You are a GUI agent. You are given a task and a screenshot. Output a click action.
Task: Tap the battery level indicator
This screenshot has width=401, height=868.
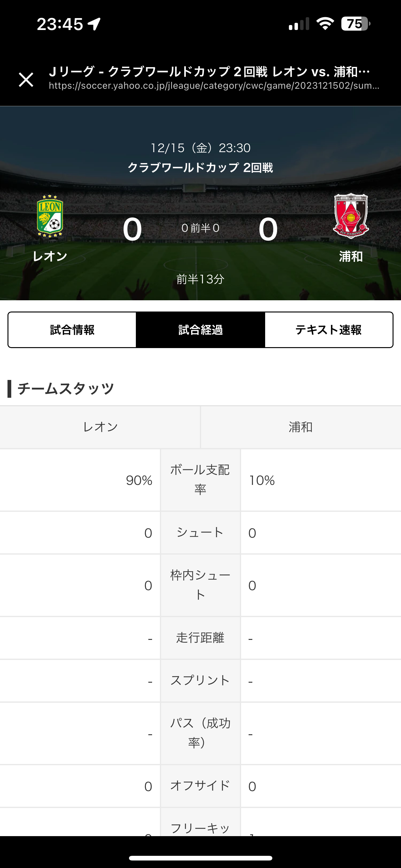(355, 24)
